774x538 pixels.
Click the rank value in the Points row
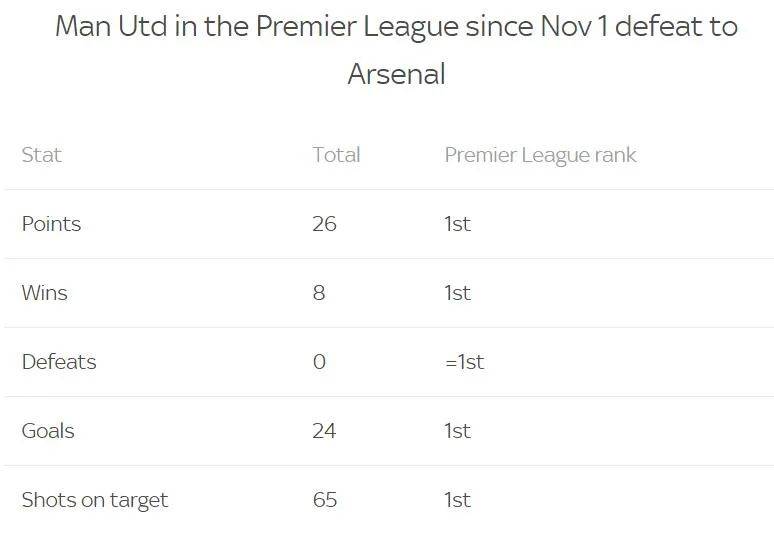pos(457,224)
